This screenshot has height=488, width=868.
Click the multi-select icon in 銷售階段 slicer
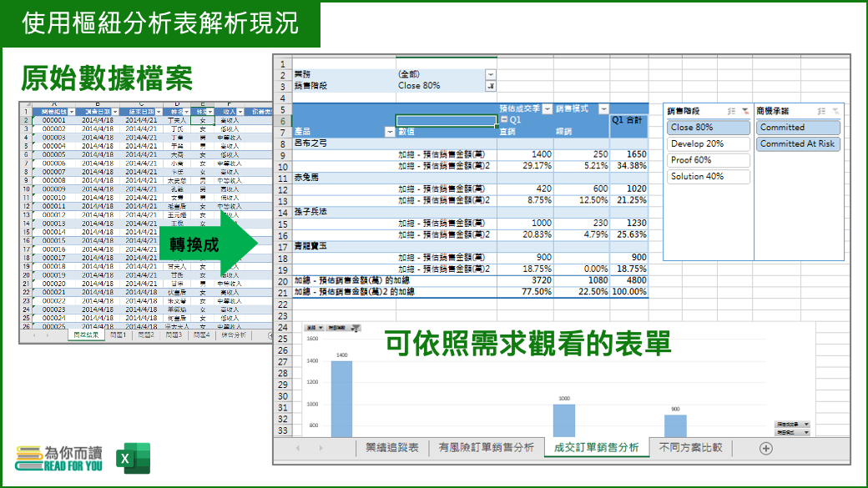(x=731, y=111)
